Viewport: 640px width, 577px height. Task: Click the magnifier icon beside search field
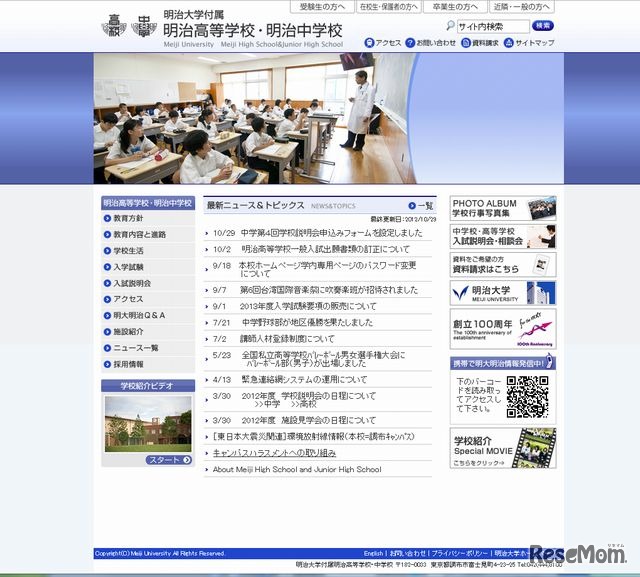point(450,26)
